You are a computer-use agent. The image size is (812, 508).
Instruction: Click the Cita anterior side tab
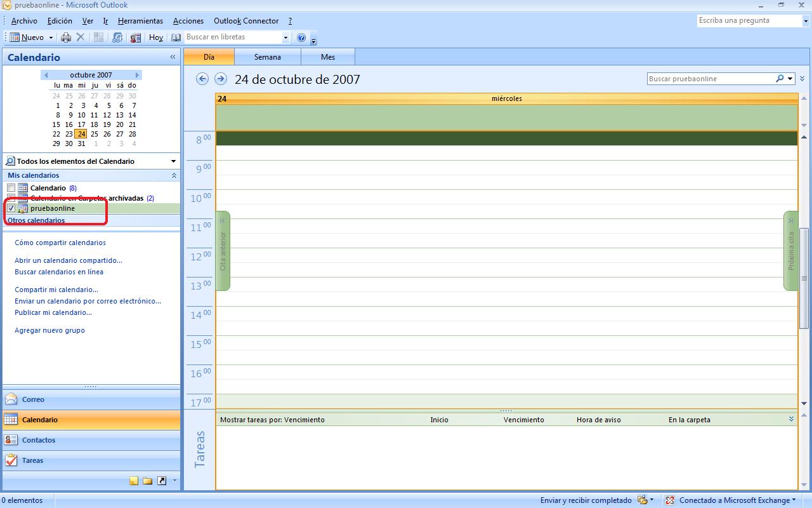pos(223,251)
